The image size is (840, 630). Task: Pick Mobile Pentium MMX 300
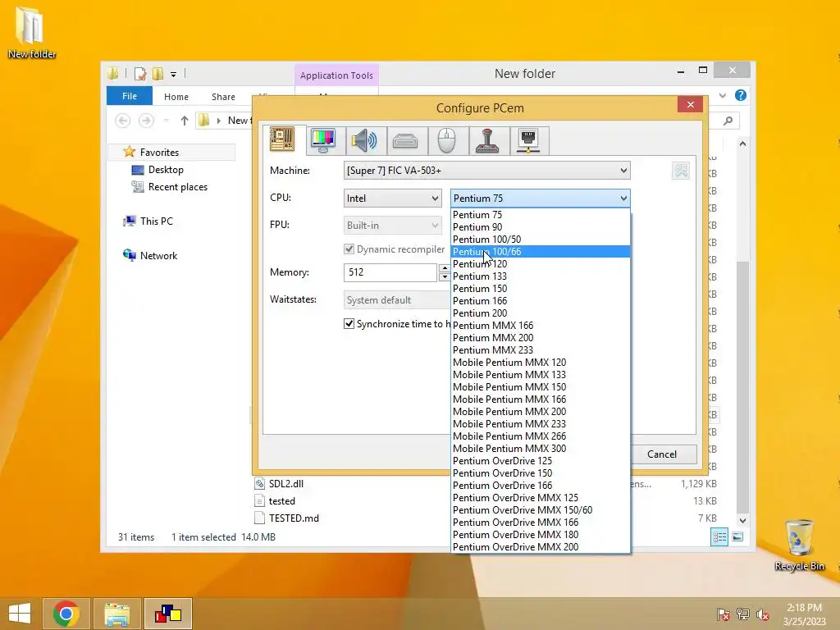(541, 449)
